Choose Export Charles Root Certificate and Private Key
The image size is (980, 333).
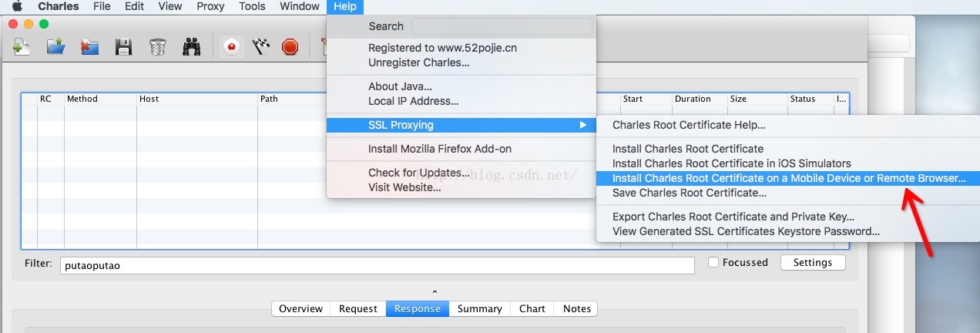pos(733,217)
